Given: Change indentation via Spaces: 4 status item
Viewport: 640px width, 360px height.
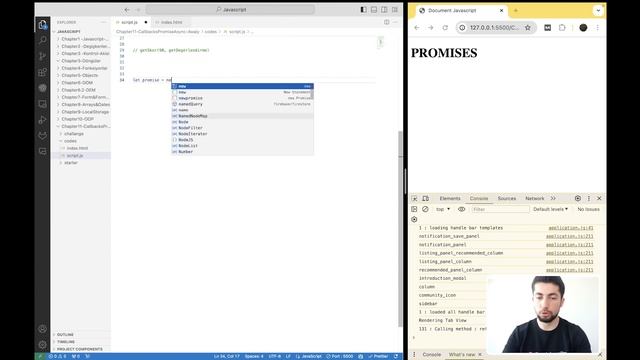Looking at the screenshot, I should click(x=254, y=356).
